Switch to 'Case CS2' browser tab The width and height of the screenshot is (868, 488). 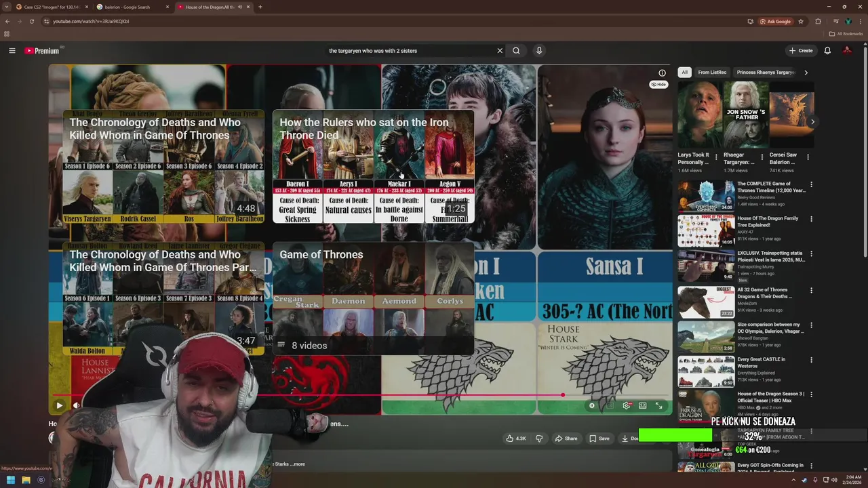(x=53, y=7)
